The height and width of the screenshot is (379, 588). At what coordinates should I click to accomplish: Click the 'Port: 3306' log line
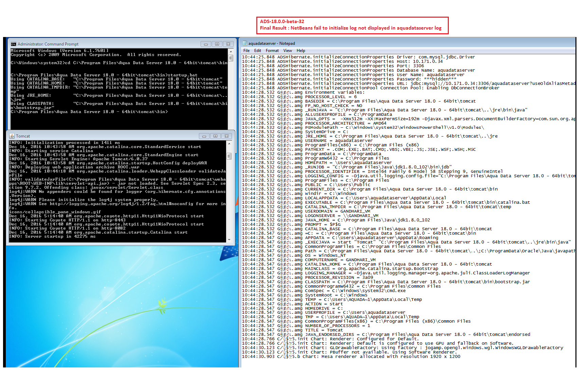coord(333,66)
